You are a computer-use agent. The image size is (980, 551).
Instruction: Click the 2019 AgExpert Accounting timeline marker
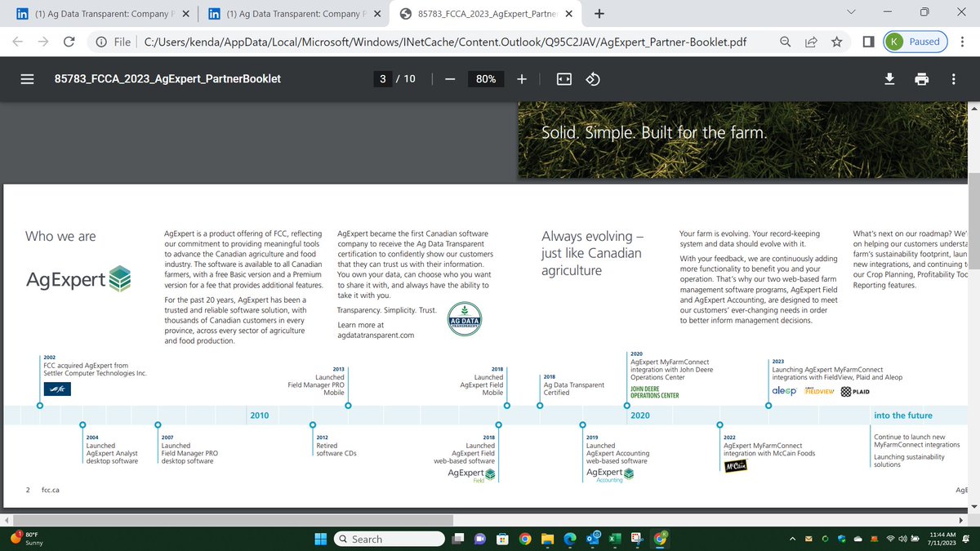[582, 424]
